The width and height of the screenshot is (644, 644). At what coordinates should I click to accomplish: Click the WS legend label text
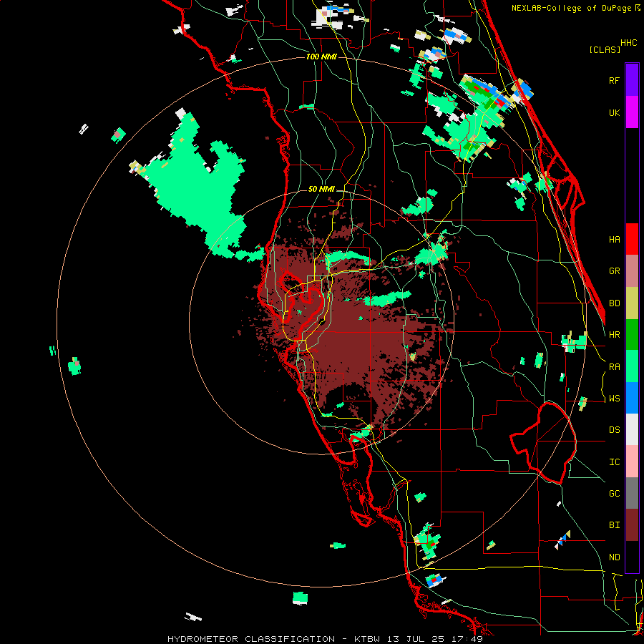coord(614,399)
